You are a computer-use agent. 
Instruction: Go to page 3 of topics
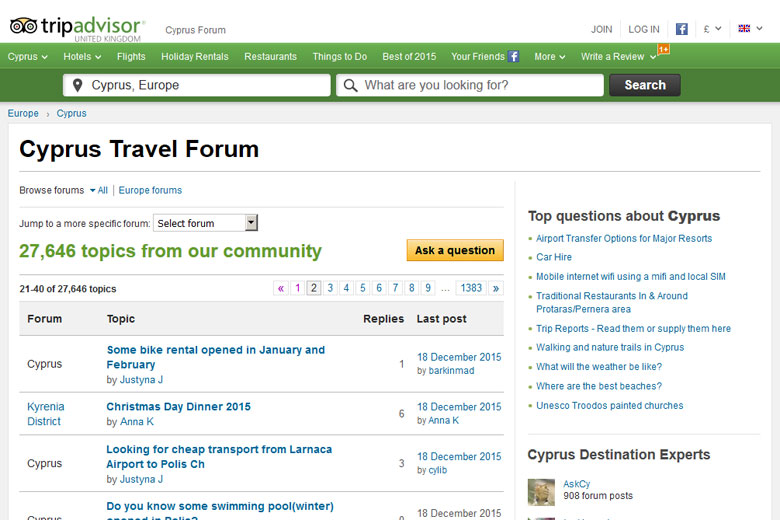330,288
